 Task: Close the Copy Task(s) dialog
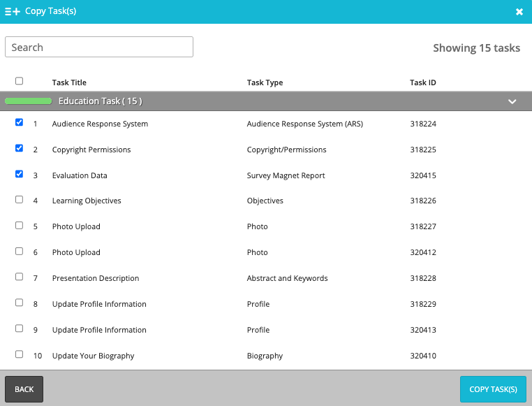coord(519,12)
